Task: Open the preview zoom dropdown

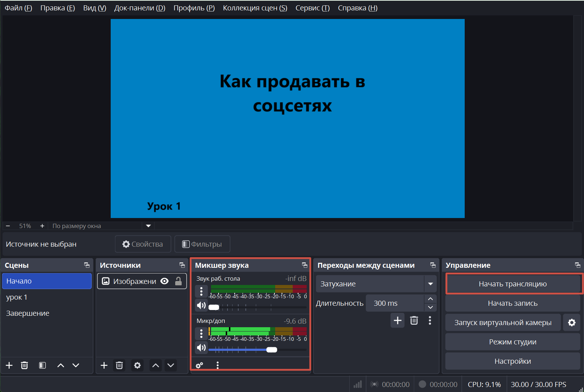Action: tap(148, 226)
